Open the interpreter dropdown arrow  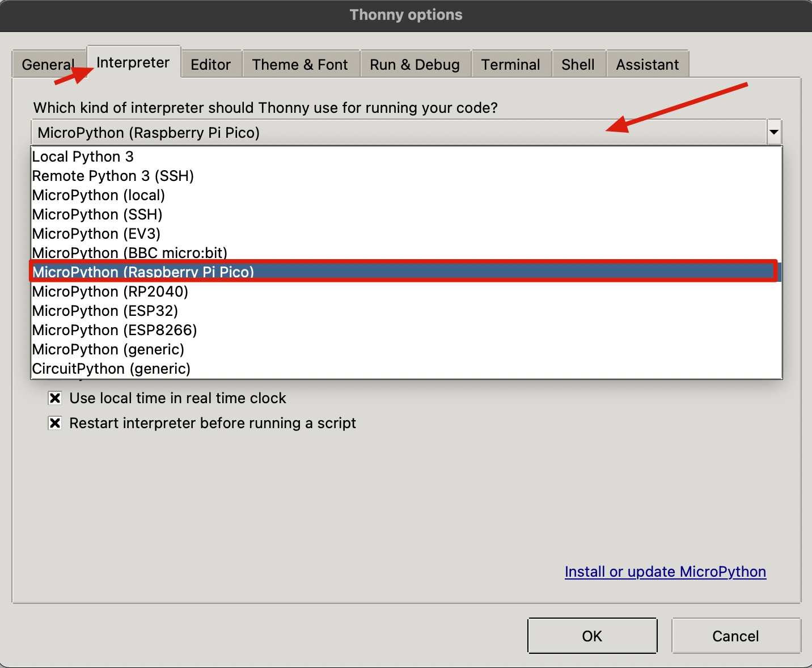click(x=773, y=133)
